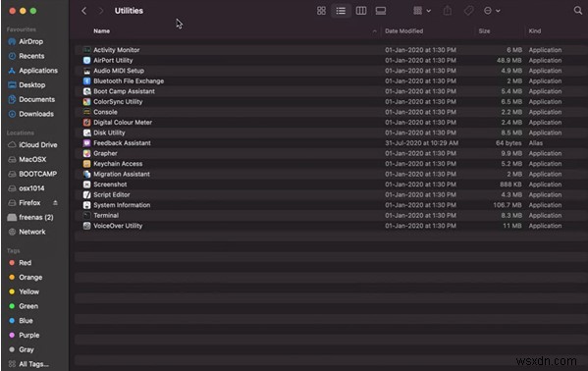Eject the Firefox disk image

tap(55, 203)
